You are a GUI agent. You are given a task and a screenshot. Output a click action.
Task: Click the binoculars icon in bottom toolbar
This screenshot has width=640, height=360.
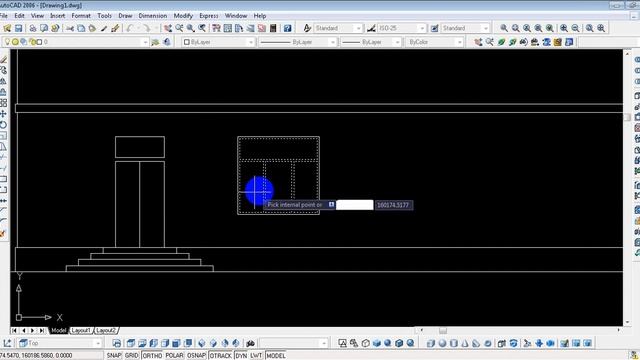[x=250, y=343]
